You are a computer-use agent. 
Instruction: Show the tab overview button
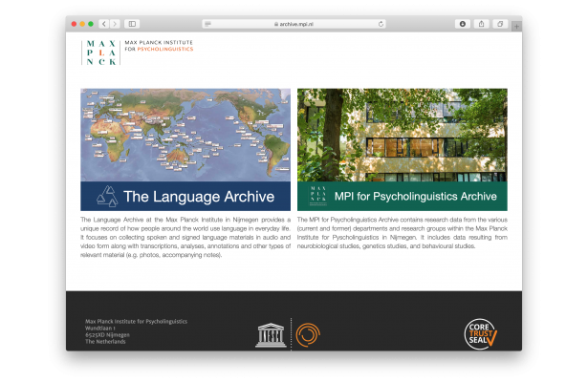pyautogui.click(x=500, y=24)
